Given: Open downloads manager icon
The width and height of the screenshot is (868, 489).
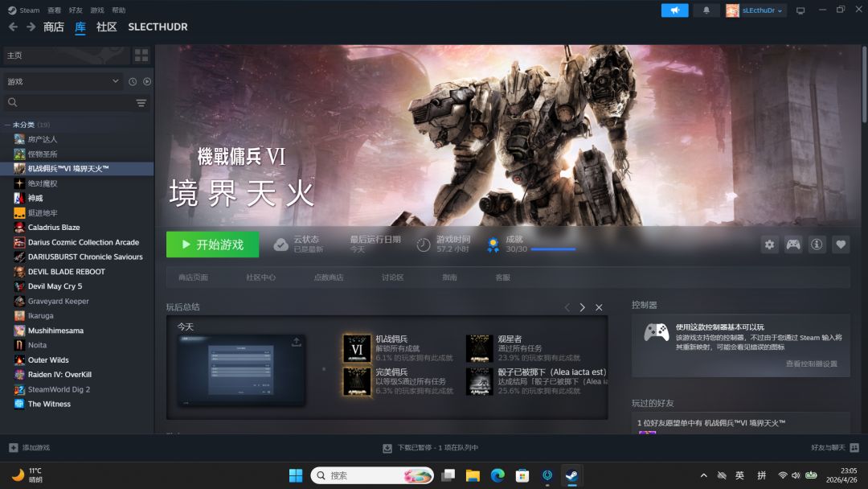Looking at the screenshot, I should [x=387, y=448].
